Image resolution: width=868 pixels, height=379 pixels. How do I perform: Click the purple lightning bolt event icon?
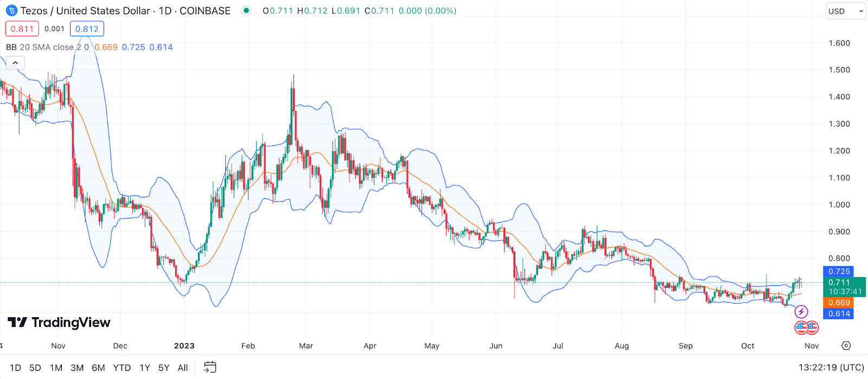[801, 312]
